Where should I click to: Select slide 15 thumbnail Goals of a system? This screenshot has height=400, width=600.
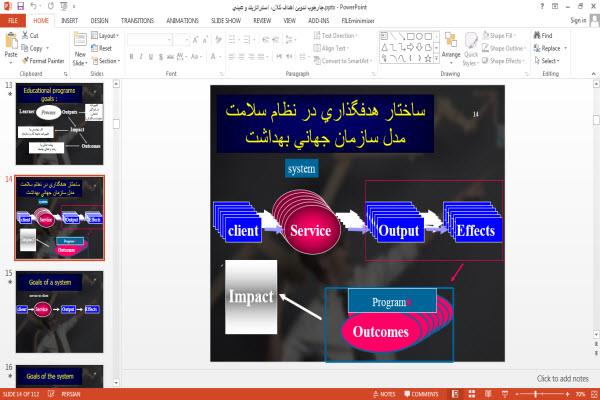(x=59, y=312)
